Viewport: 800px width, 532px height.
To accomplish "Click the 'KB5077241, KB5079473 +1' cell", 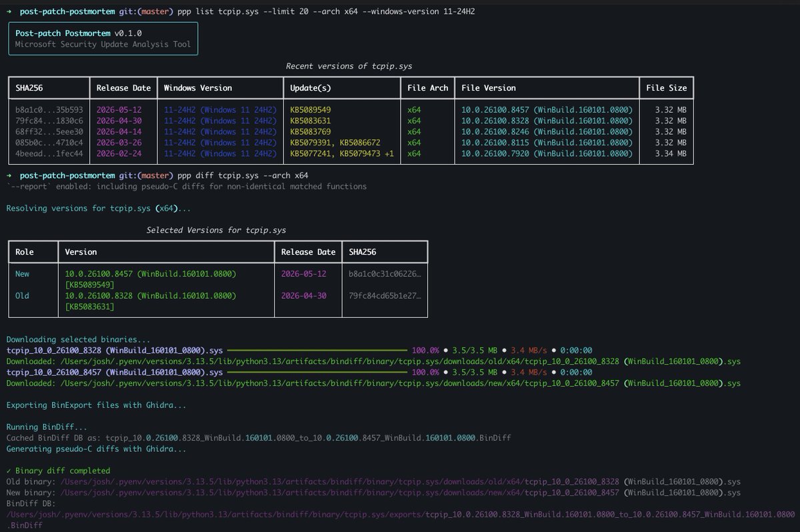I will pyautogui.click(x=342, y=153).
